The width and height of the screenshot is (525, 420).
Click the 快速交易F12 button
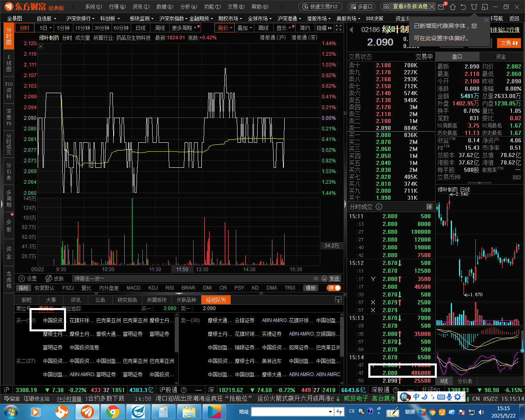[320, 7]
